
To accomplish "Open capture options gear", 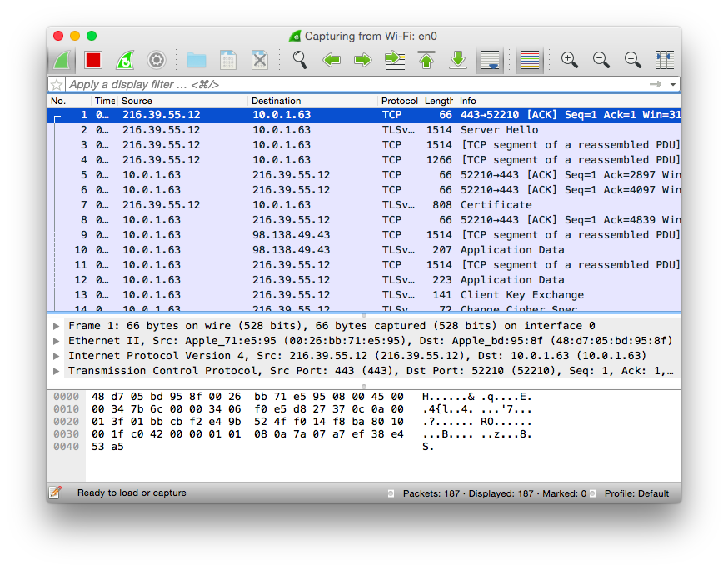I will tap(156, 60).
